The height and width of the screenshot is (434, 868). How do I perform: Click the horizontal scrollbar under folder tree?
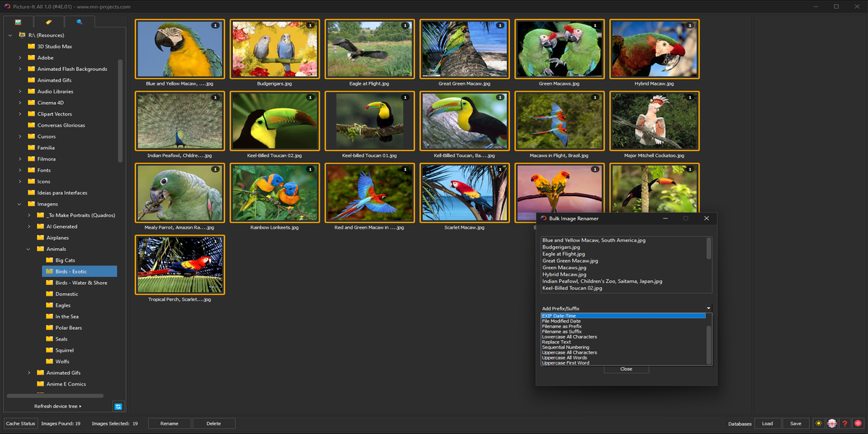click(55, 396)
